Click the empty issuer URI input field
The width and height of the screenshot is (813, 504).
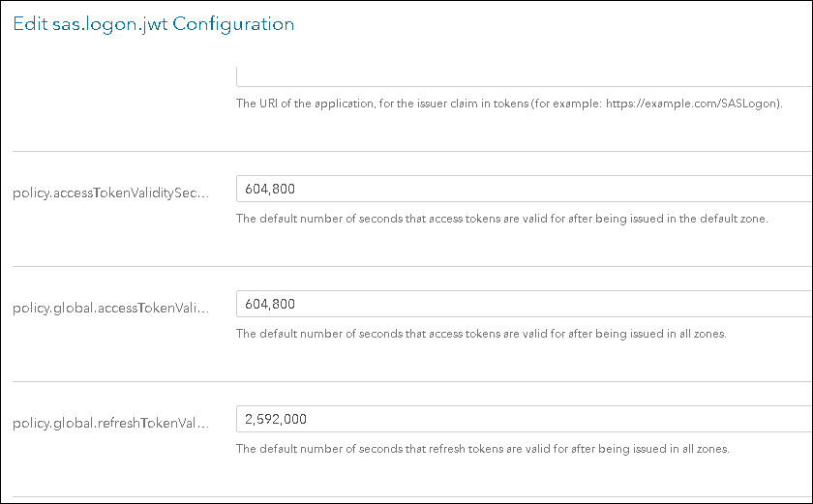(523, 76)
